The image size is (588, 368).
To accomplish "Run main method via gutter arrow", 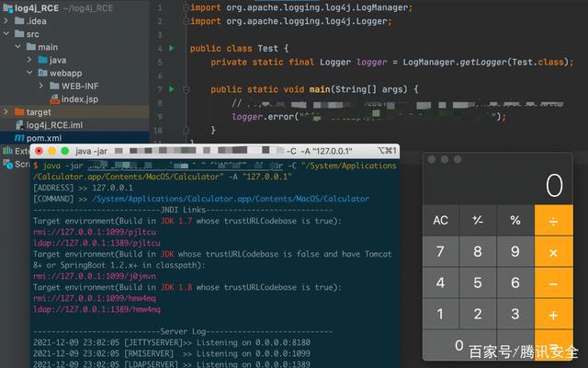I will [x=172, y=89].
